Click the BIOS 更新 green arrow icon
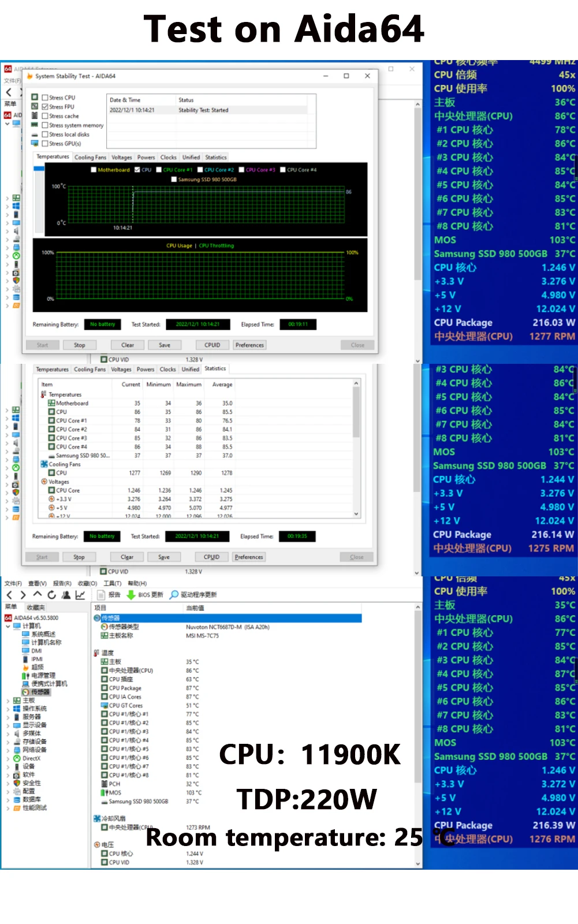The width and height of the screenshot is (578, 924). coord(130,595)
